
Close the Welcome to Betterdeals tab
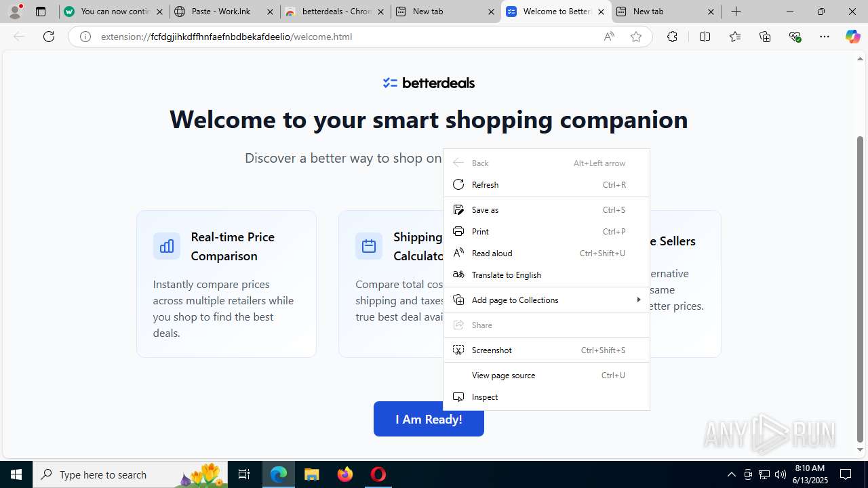click(x=601, y=12)
